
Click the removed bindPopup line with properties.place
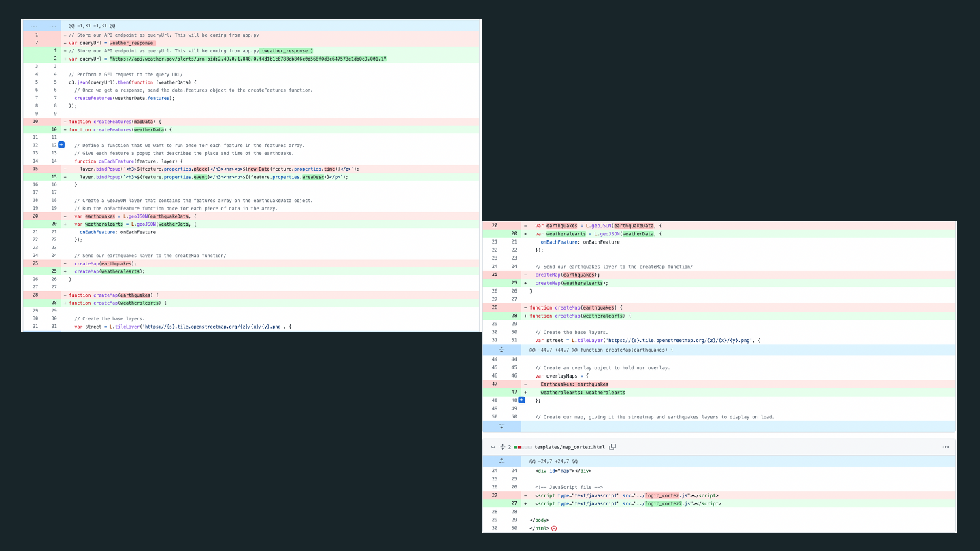click(x=219, y=169)
